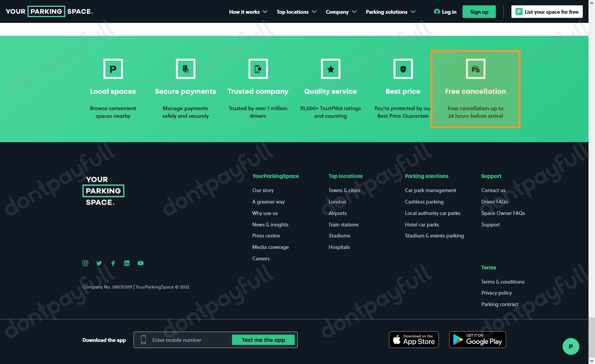The image size is (595, 364).
Task: Expand the Company dropdown menu
Action: (x=341, y=12)
